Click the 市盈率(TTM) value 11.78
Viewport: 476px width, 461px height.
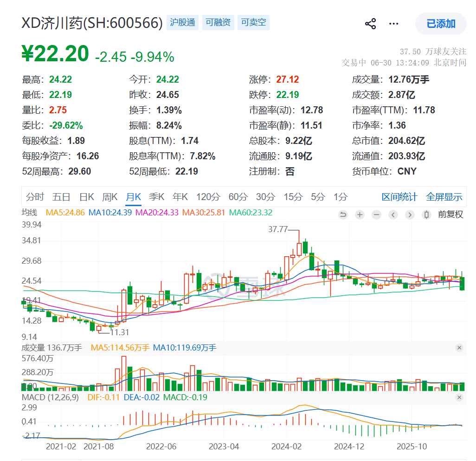[x=424, y=110]
